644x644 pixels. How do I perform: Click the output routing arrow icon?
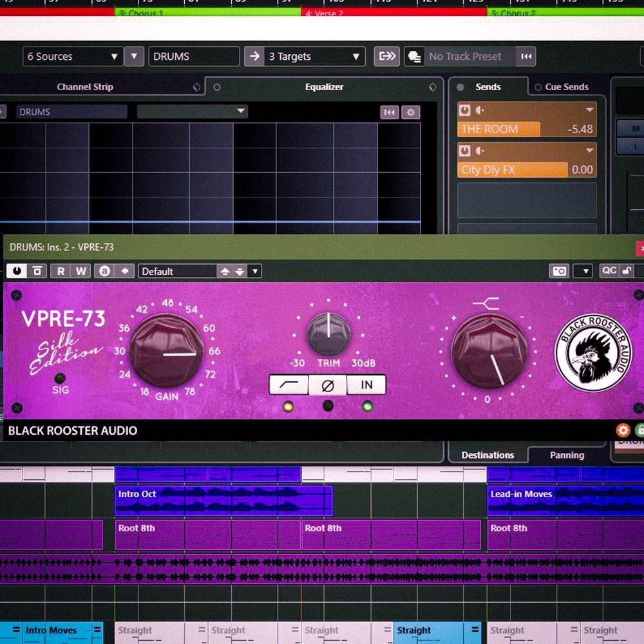tap(386, 56)
